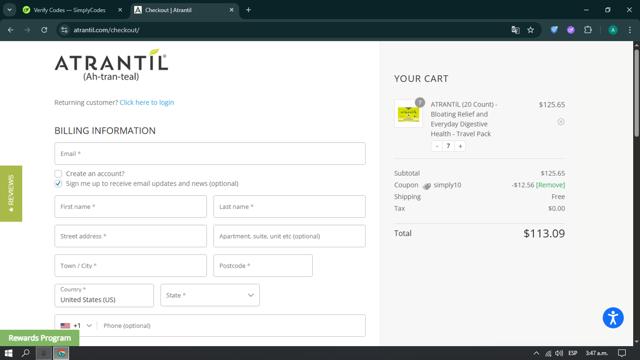Show hidden system tray icons
Viewport: 640px width, 360px height.
click(536, 353)
